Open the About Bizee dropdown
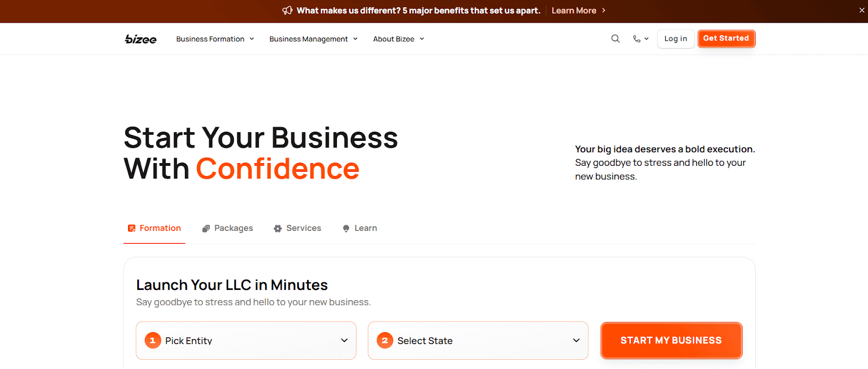The width and height of the screenshot is (868, 369). coord(398,39)
